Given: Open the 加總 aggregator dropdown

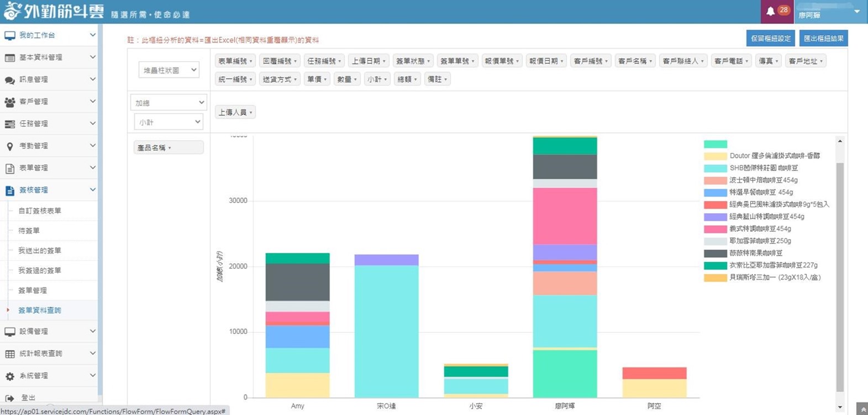Looking at the screenshot, I should tap(169, 102).
